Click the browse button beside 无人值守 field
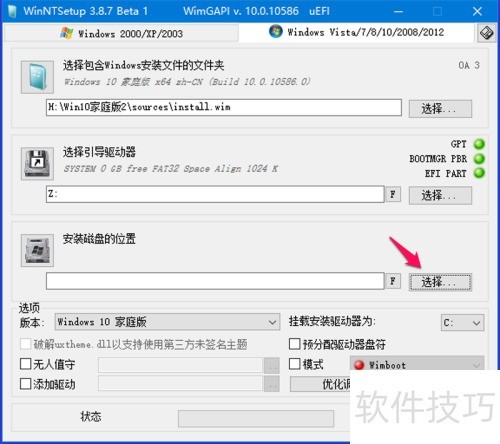Viewport: 500px width, 444px height. 272,365
